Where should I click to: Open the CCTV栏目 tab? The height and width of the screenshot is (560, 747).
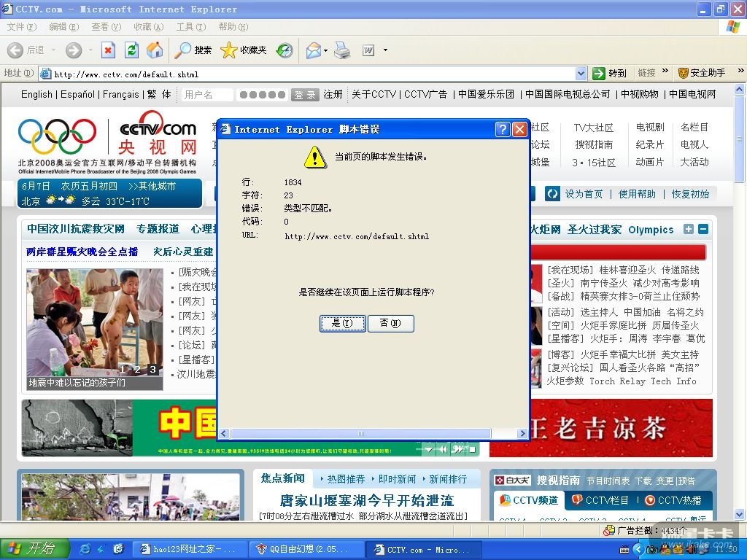coord(600,500)
